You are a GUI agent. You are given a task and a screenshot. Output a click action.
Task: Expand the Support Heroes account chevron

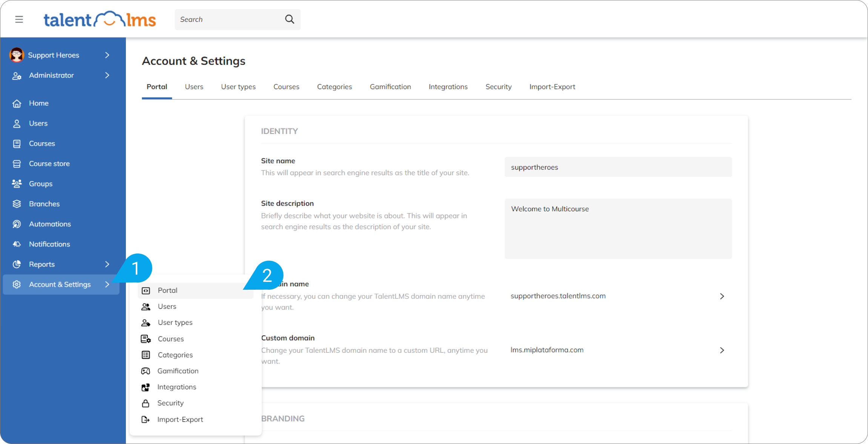[x=107, y=55]
